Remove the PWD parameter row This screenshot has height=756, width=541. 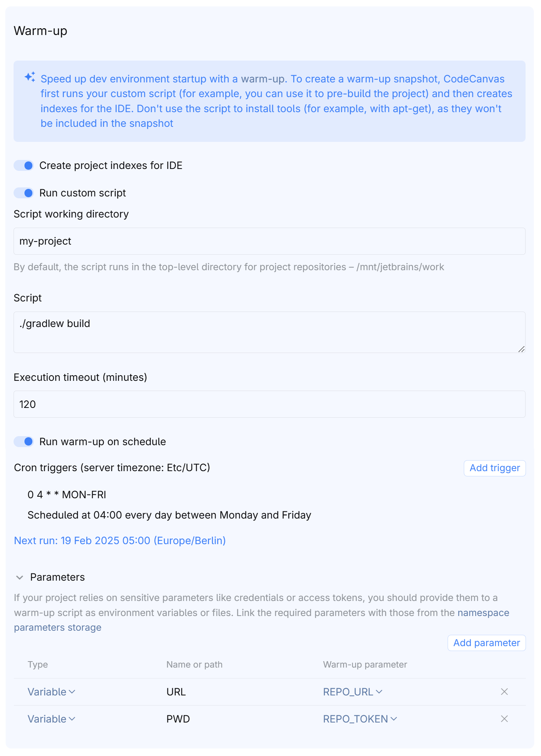click(504, 719)
